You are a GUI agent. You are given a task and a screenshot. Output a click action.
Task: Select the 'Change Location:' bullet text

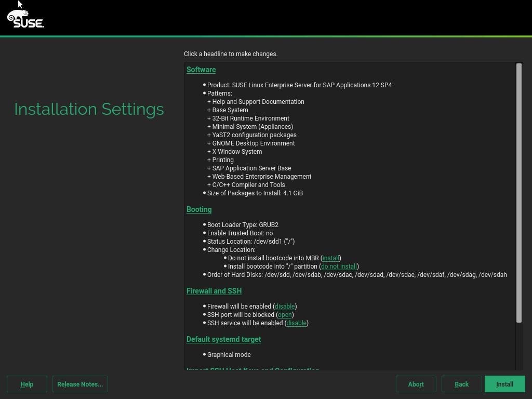231,250
